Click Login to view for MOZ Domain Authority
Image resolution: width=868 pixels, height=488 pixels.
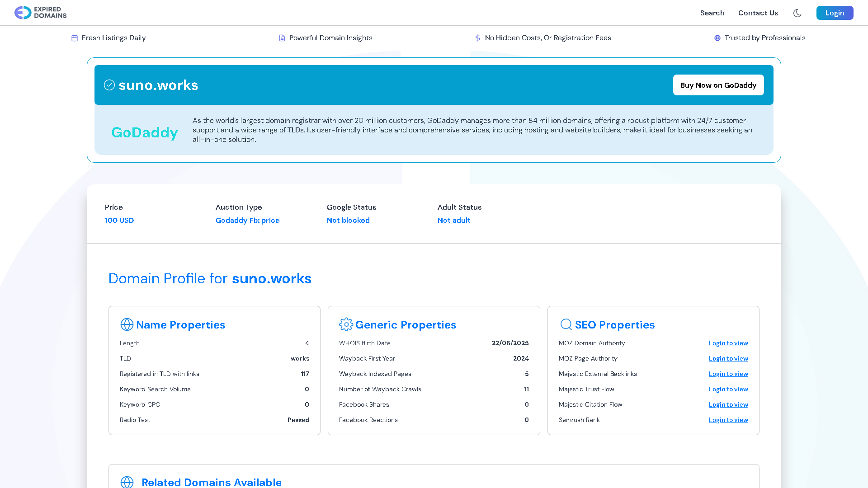(728, 343)
